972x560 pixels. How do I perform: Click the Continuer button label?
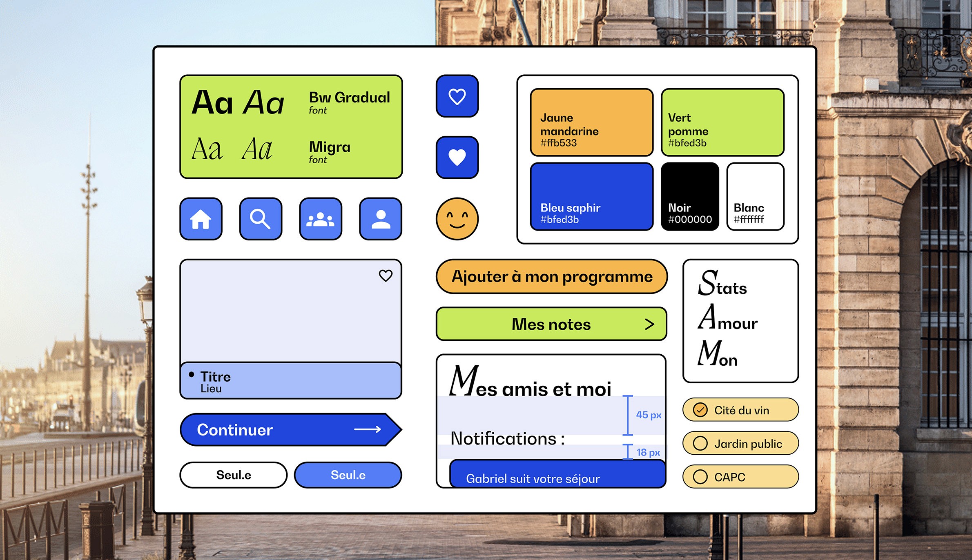(235, 430)
